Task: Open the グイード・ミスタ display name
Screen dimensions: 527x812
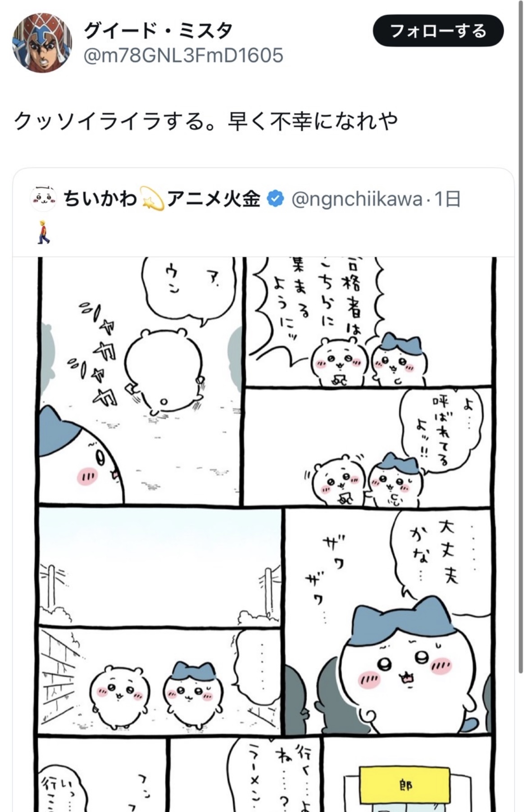Action: coord(158,31)
